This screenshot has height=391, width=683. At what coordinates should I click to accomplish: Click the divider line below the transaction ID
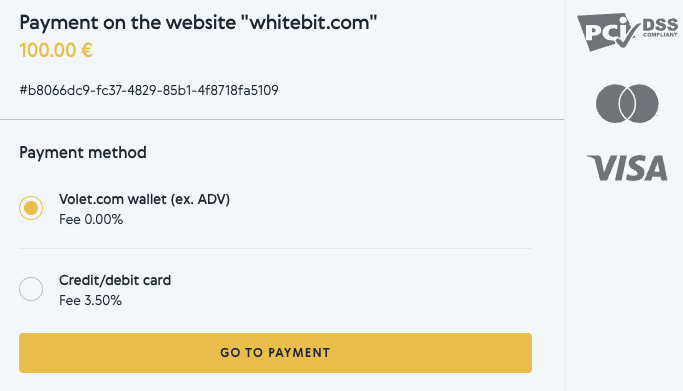pyautogui.click(x=282, y=119)
